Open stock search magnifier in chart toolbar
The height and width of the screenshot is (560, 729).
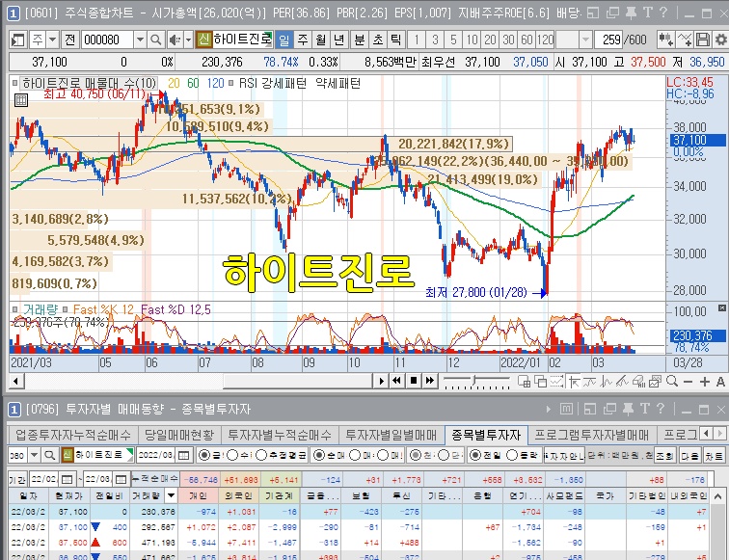156,40
